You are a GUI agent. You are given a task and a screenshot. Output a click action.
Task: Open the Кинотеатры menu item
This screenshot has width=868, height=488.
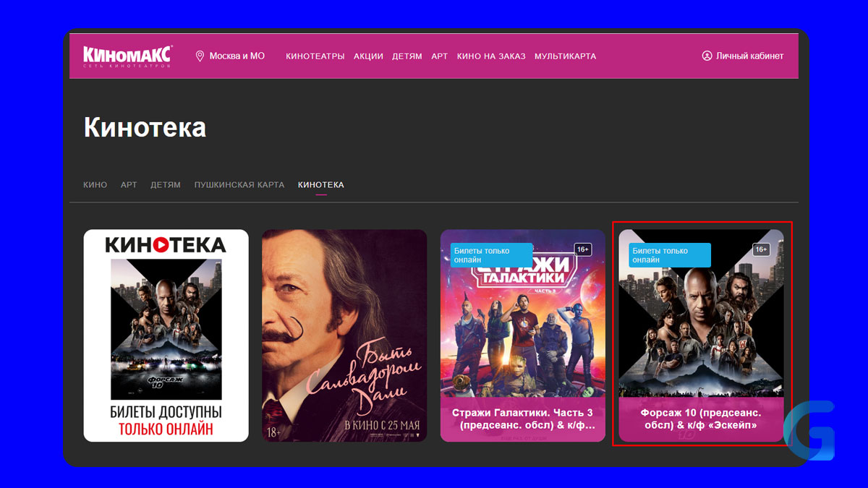click(315, 56)
